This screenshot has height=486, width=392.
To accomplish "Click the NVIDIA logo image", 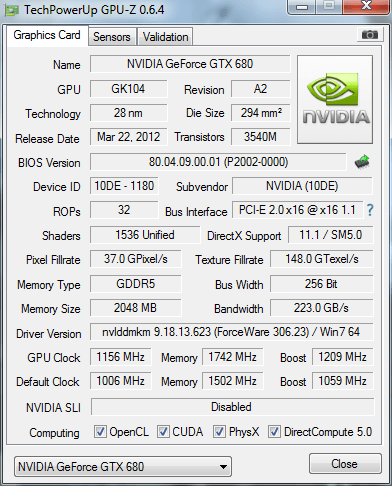I will (x=335, y=100).
